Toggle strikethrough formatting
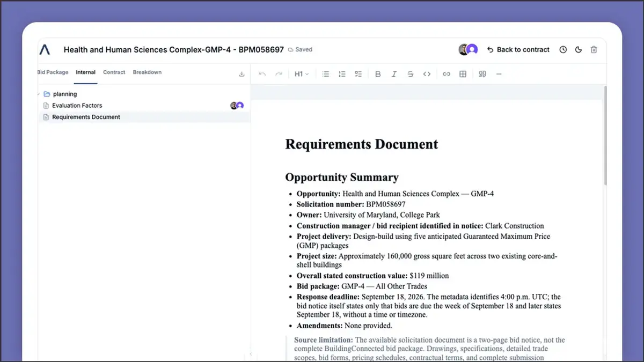This screenshot has width=644, height=362. click(411, 74)
